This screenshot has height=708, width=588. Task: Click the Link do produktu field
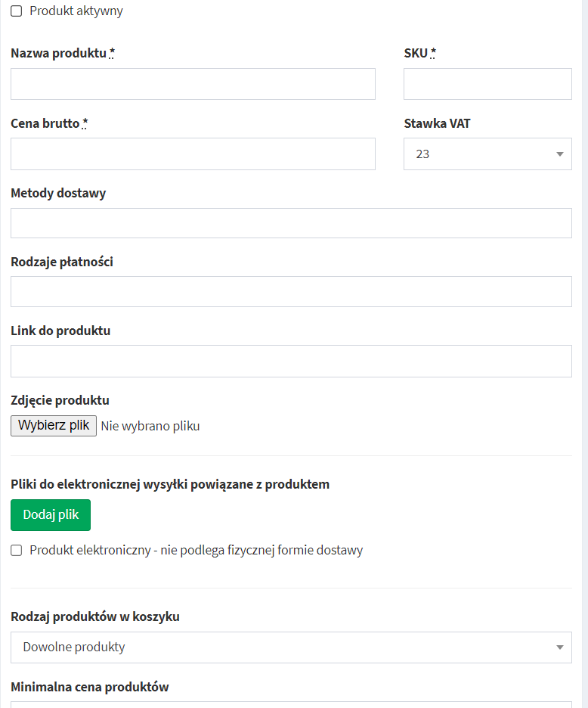[x=291, y=362]
